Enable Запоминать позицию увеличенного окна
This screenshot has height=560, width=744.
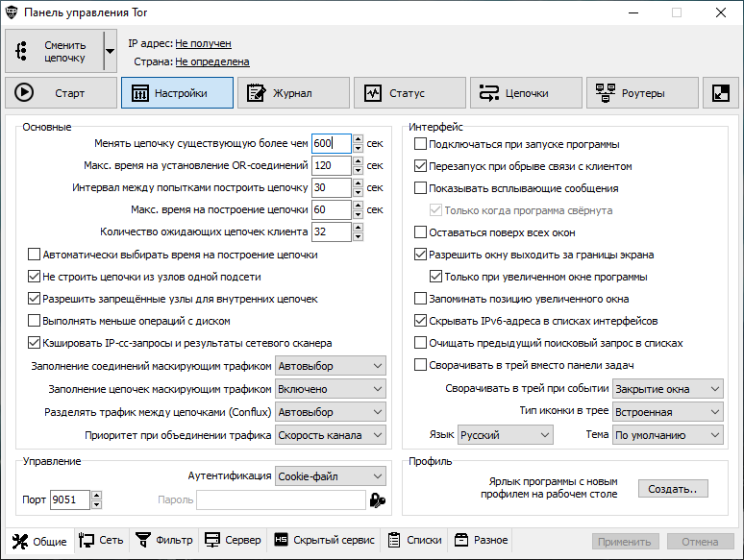[x=420, y=299]
